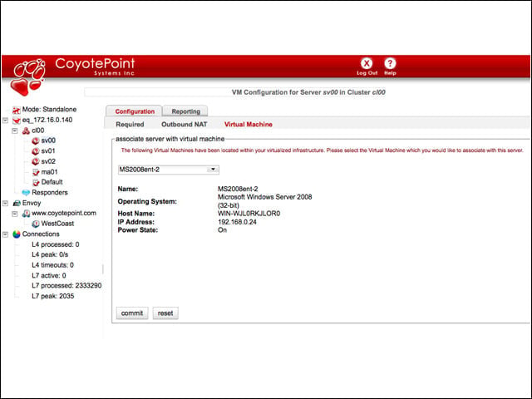Click the Responders icon

(26, 193)
